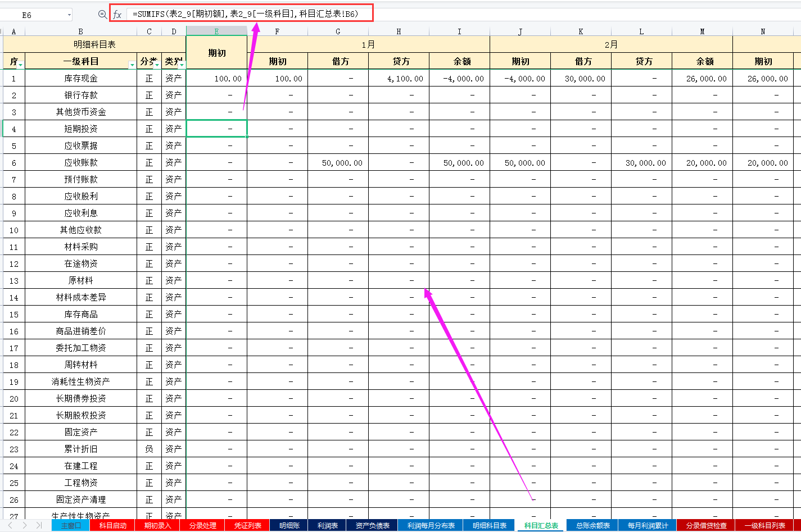
Task: Select the 库存现金 account cell
Action: click(81, 78)
